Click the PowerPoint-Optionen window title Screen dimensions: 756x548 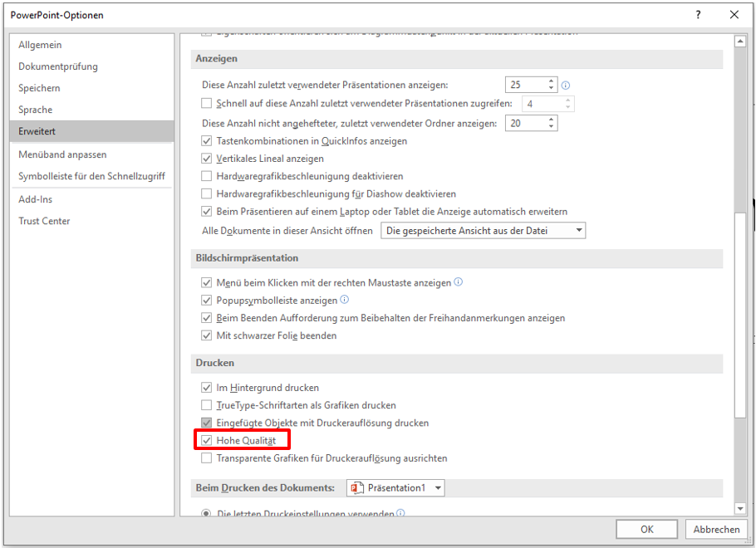(x=56, y=15)
